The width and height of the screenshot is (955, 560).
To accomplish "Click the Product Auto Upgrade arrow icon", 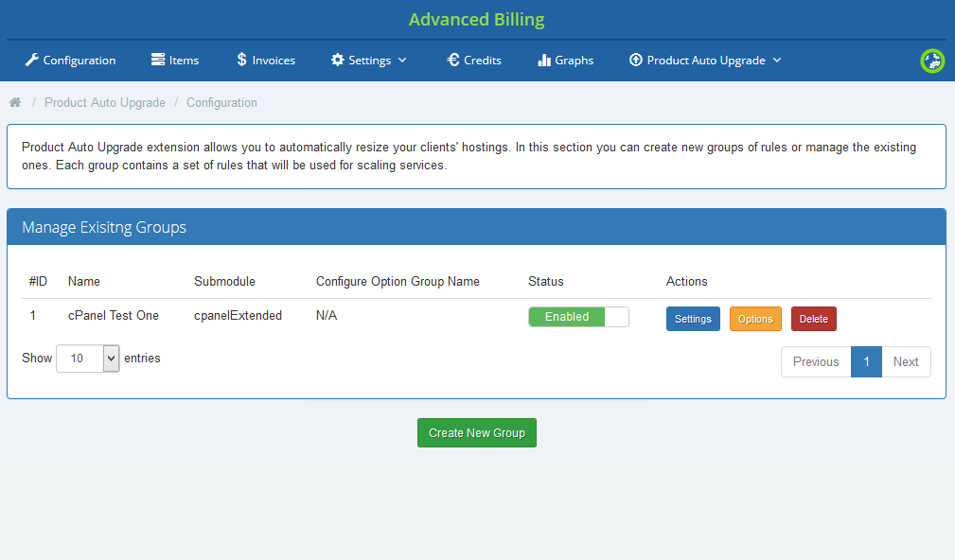I will [636, 61].
